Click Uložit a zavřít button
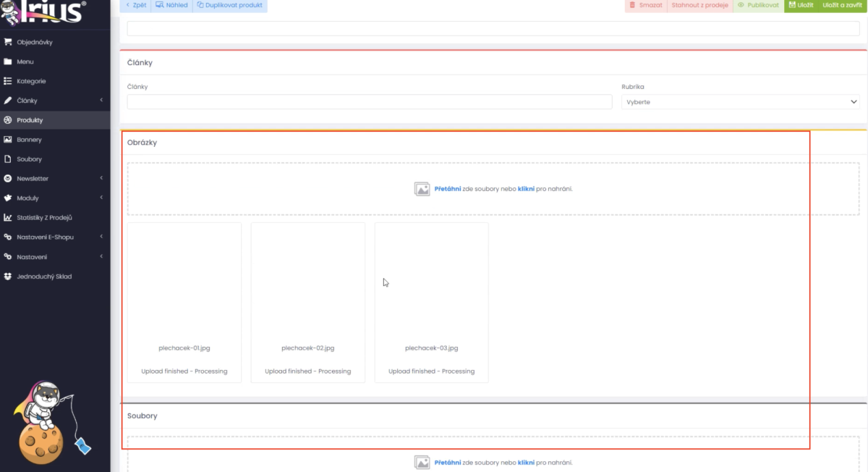Viewport: 868px width, 472px height. click(x=842, y=5)
